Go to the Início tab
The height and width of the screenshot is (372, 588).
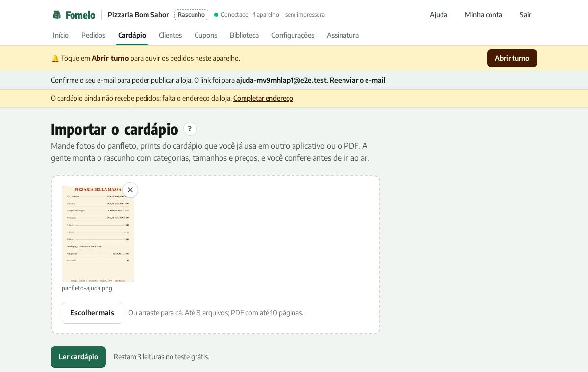(61, 35)
